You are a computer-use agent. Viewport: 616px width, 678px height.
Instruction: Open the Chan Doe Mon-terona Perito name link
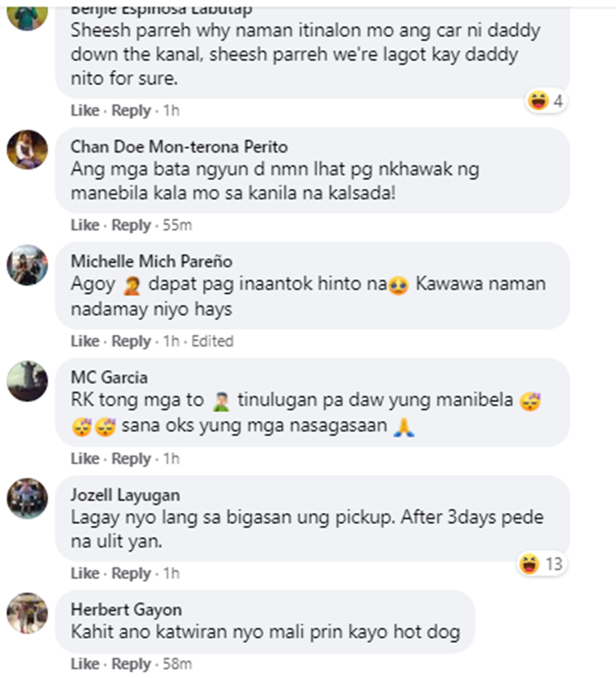click(x=179, y=147)
